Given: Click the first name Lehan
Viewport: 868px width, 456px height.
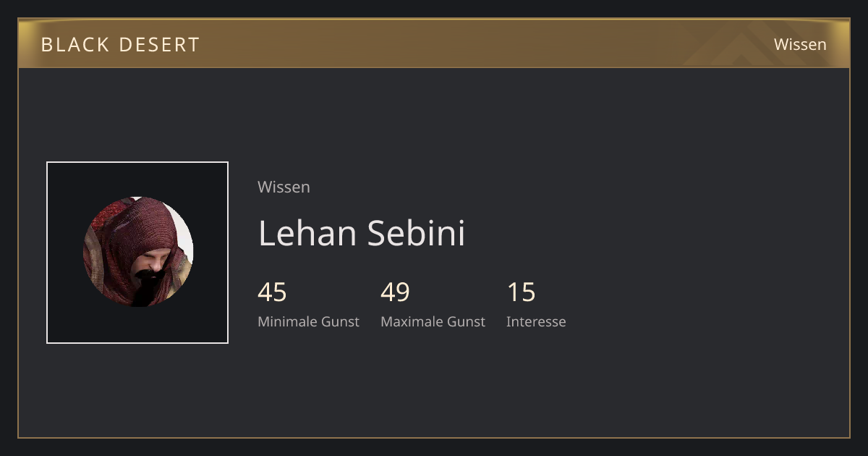Looking at the screenshot, I should click(307, 233).
